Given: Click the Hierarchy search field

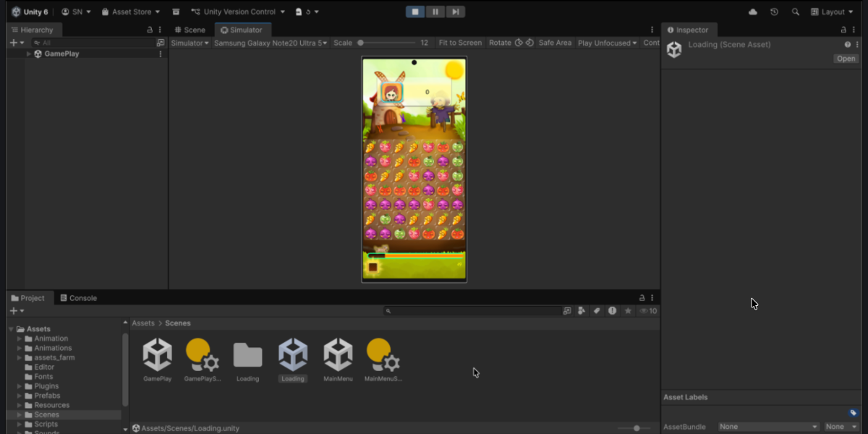Looking at the screenshot, I should coord(93,43).
